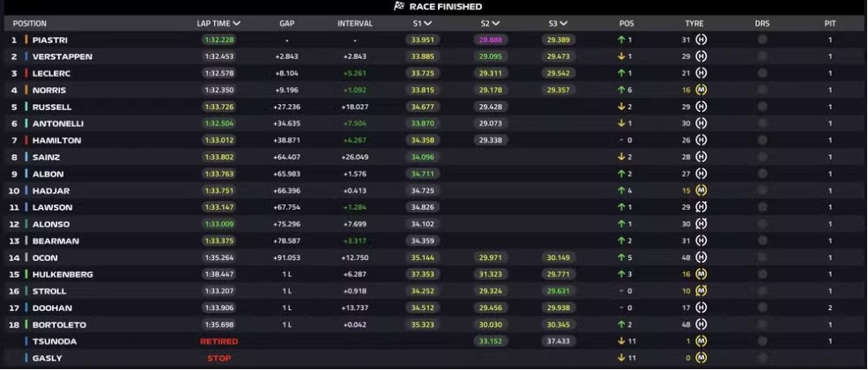Click Piastri's DRS indicator dot
This screenshot has width=868, height=370.
click(x=762, y=40)
